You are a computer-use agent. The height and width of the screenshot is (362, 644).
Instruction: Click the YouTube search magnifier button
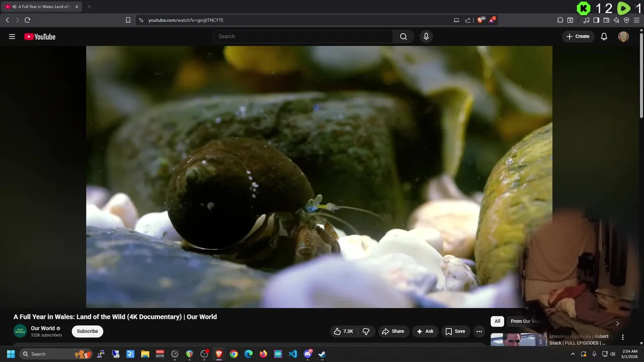click(404, 36)
